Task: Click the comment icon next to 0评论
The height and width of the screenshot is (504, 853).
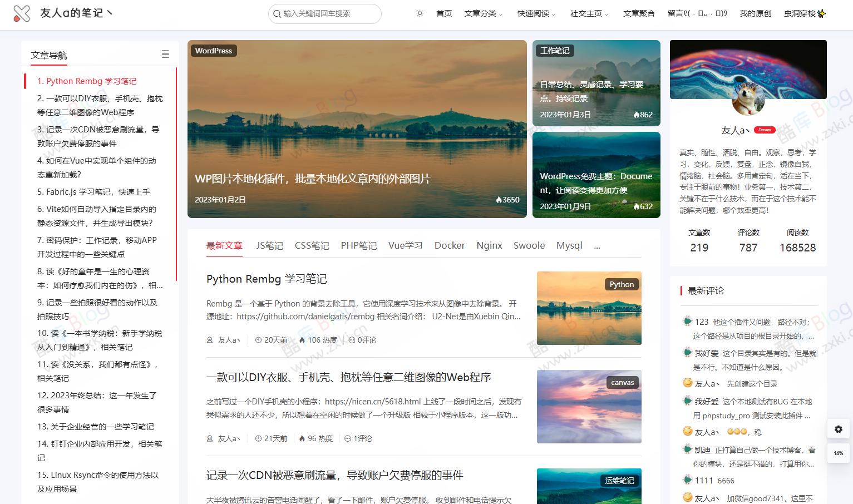Action: coord(352,340)
